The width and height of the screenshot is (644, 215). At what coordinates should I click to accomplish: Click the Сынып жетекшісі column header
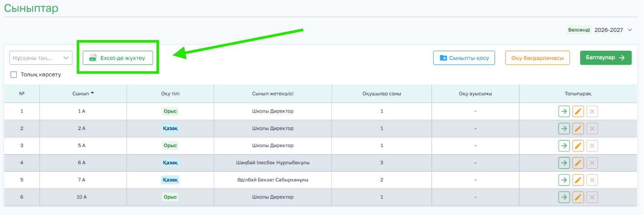tap(273, 94)
